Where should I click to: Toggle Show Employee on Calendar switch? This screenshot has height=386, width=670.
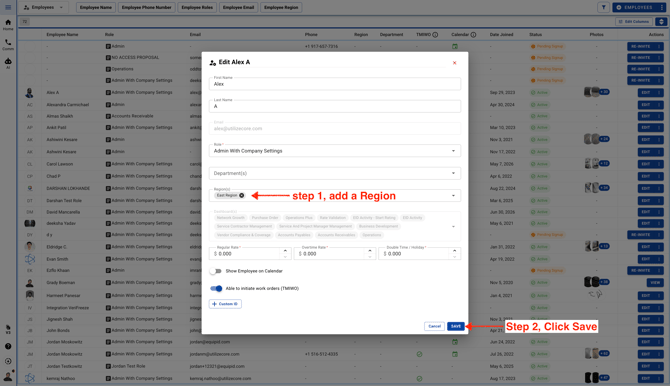click(216, 271)
